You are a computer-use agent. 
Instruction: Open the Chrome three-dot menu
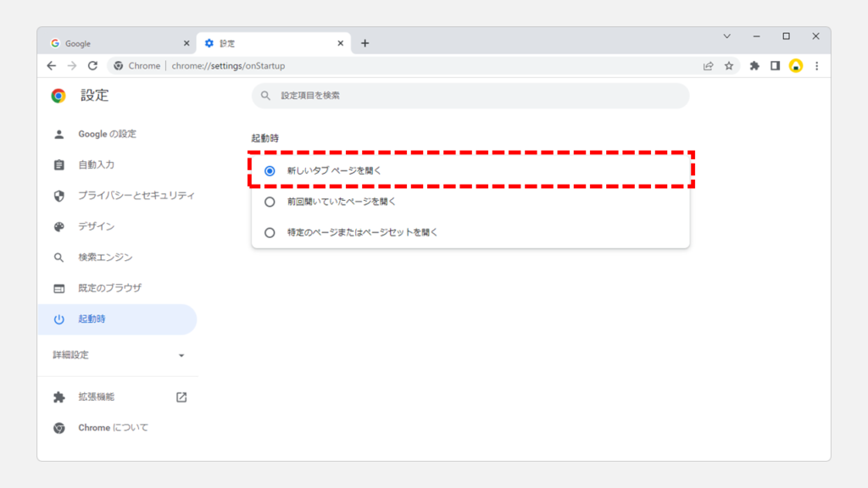pyautogui.click(x=817, y=65)
